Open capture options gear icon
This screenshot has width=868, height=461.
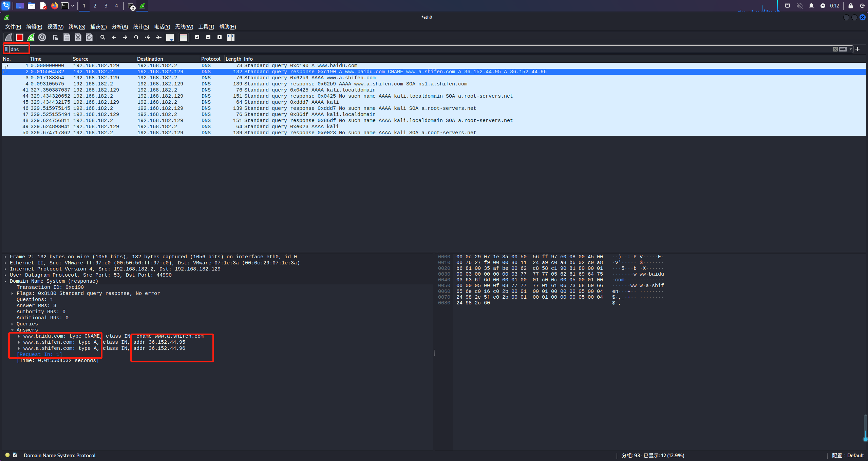pos(42,37)
